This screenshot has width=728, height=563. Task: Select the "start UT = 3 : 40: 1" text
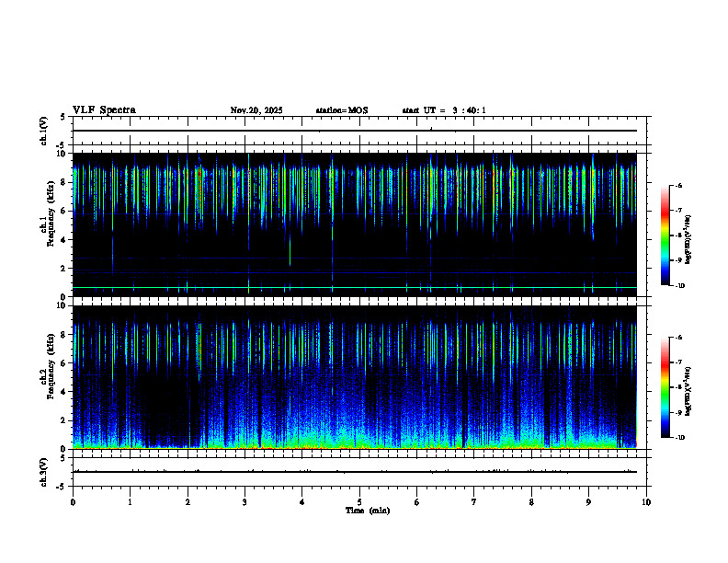pos(444,110)
